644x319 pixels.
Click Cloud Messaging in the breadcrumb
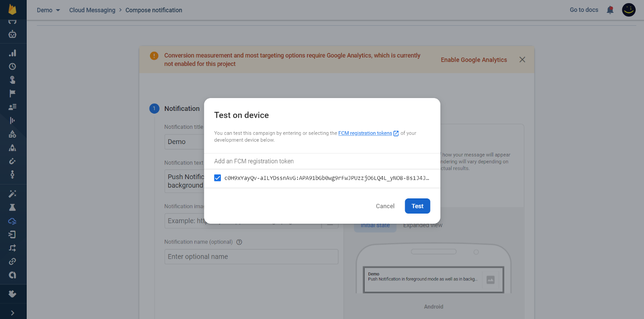coord(92,10)
